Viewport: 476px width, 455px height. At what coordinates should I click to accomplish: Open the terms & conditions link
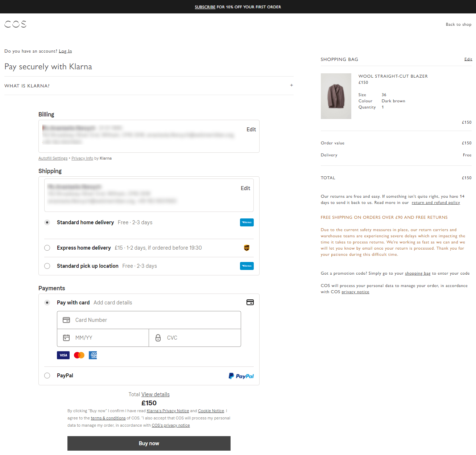[108, 418]
